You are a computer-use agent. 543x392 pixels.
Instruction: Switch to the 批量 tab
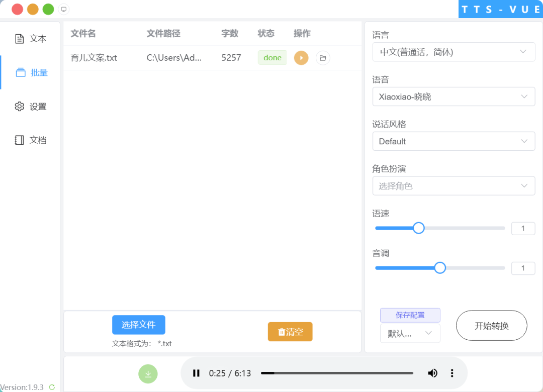(x=31, y=72)
